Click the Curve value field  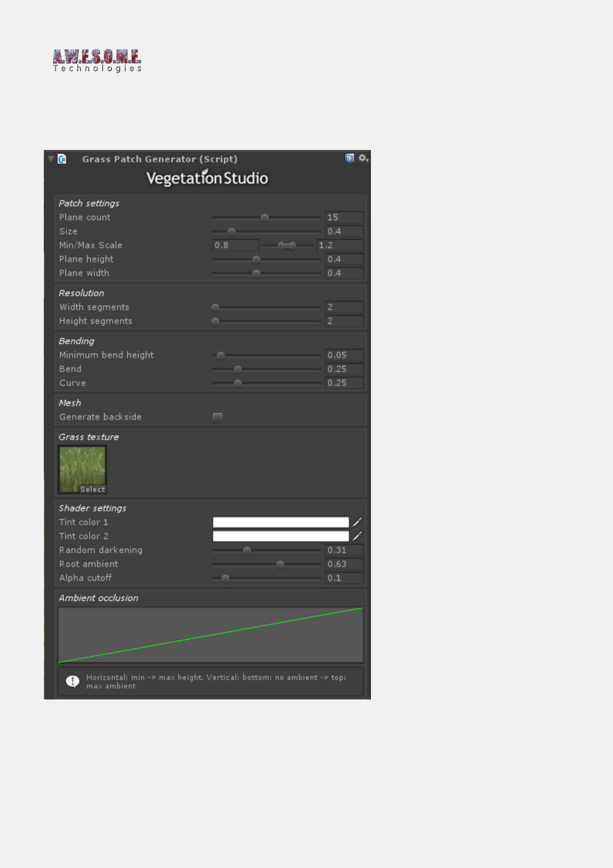(x=344, y=383)
